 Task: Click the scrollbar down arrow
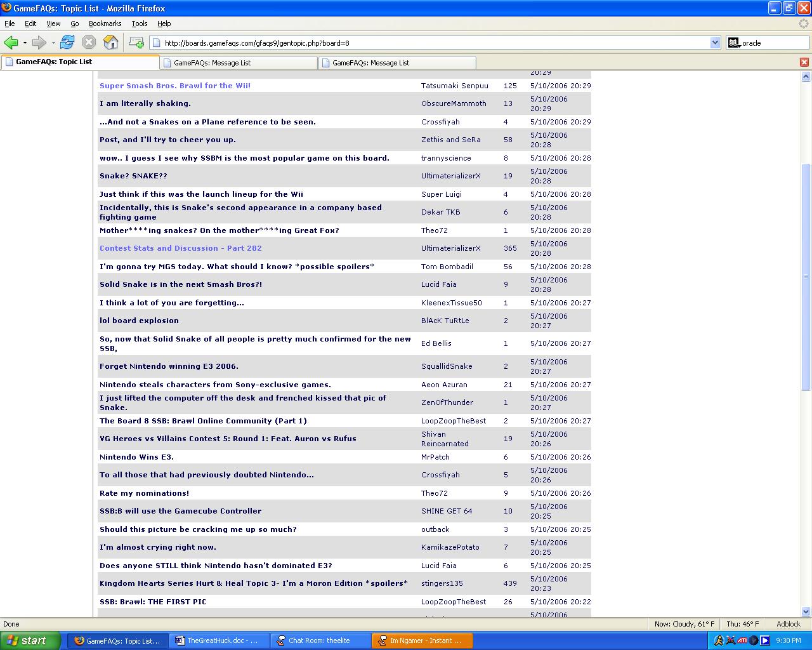coord(806,612)
